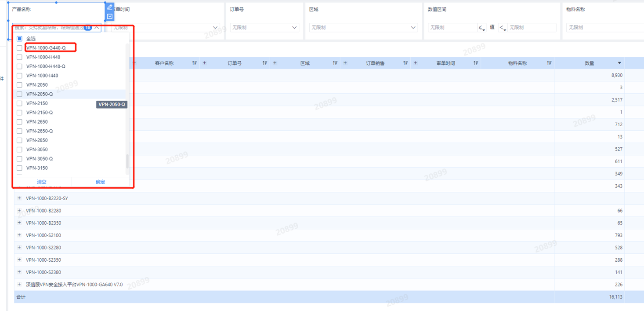The image size is (644, 311).
Task: Click the dropdown-box icon below the pencil
Action: point(110,17)
